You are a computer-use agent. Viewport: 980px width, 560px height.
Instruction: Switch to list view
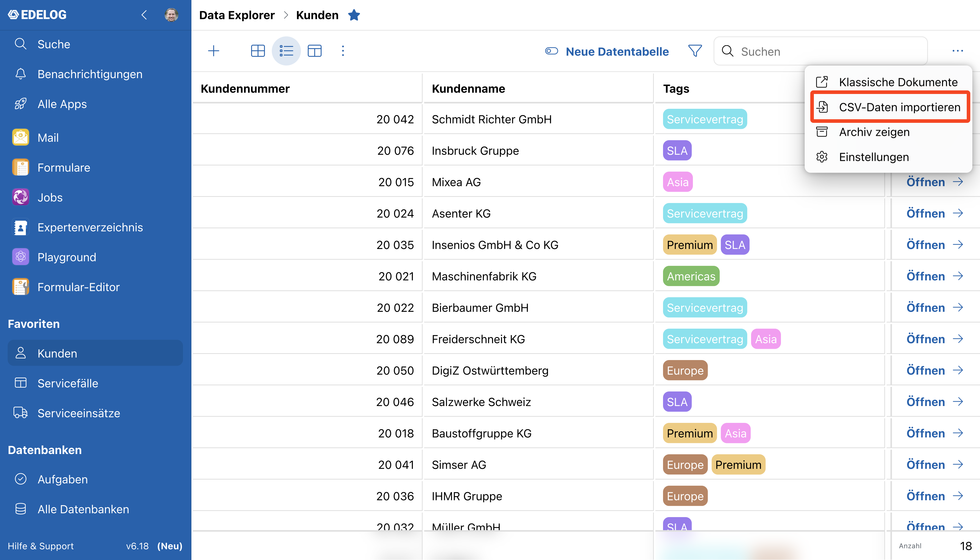pos(286,51)
